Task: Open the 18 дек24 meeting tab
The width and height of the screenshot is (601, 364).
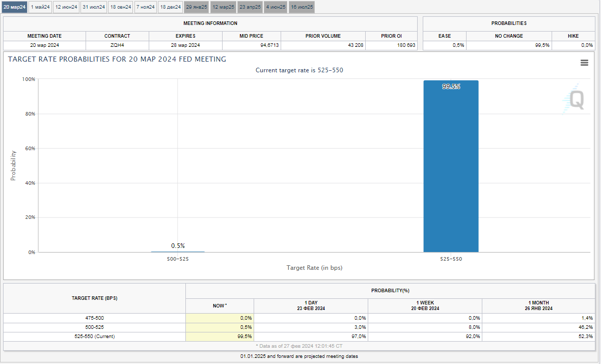Action: 170,7
